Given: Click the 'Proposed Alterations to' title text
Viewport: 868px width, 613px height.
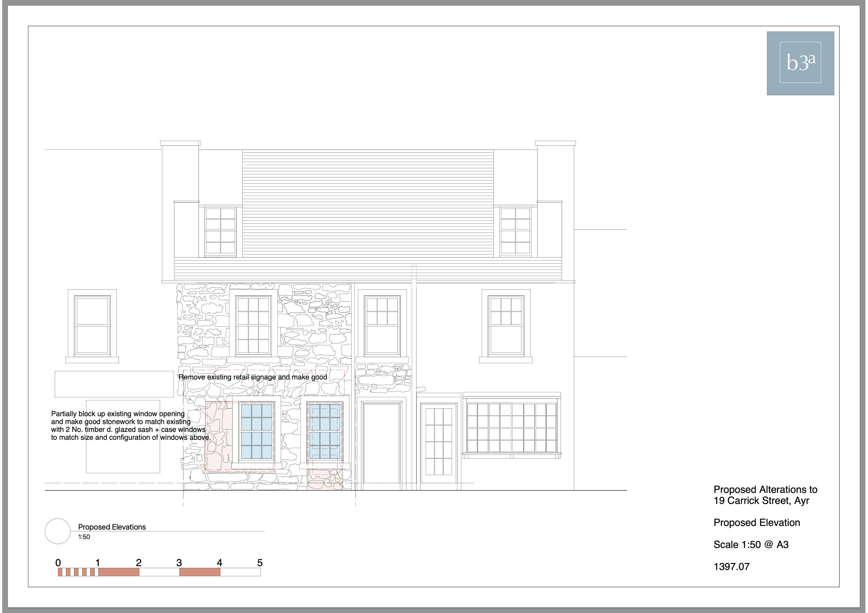Looking at the screenshot, I should [765, 490].
